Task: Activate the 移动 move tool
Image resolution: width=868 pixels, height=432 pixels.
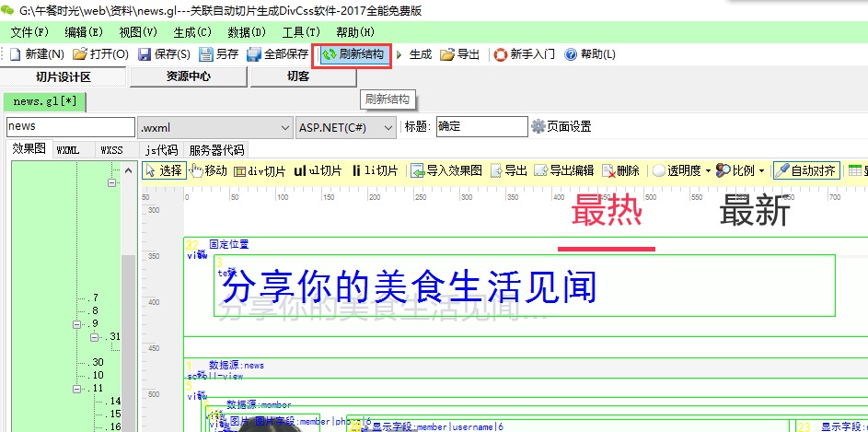Action: (x=208, y=170)
